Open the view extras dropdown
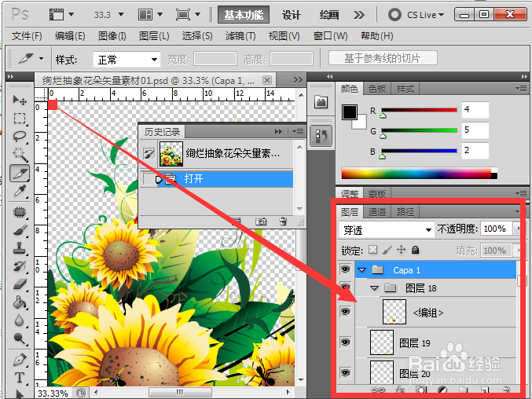The image size is (532, 399). pyautogui.click(x=61, y=15)
